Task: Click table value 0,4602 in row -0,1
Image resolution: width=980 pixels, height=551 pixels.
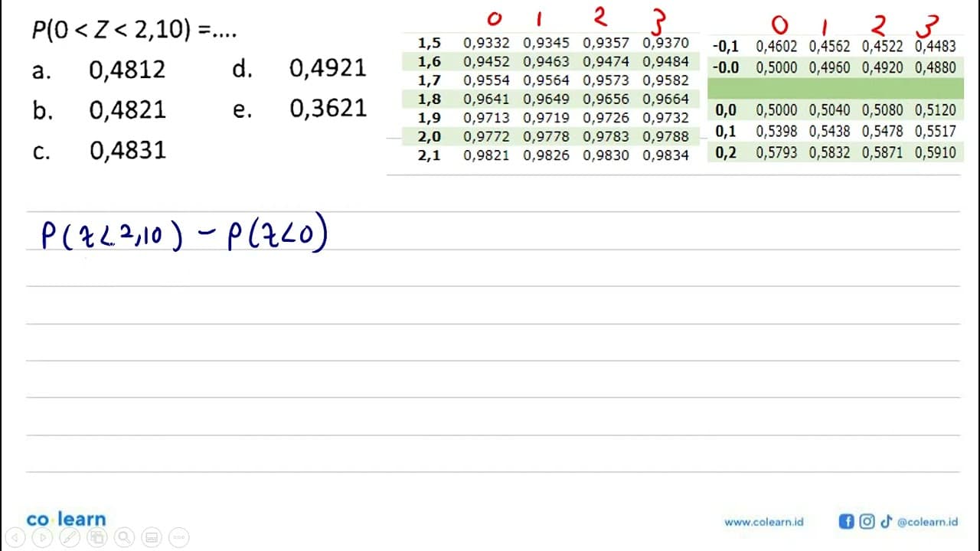Action: pos(776,46)
